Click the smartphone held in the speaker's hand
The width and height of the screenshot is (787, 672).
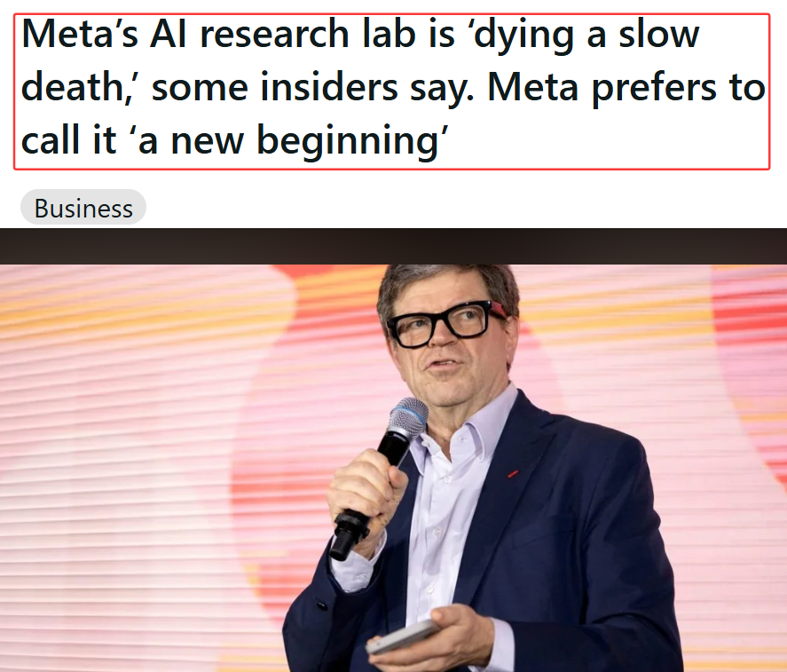[x=403, y=636]
